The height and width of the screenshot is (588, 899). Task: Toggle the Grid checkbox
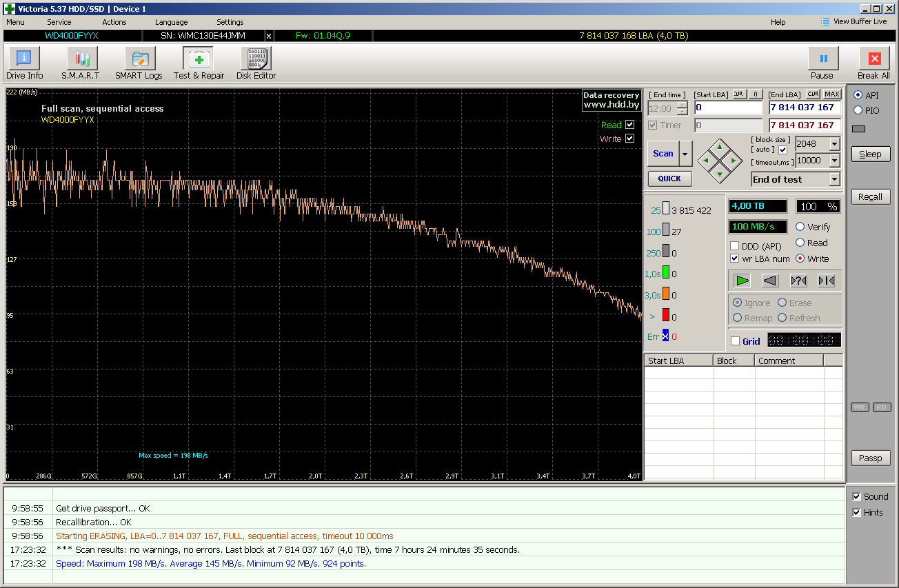point(735,341)
